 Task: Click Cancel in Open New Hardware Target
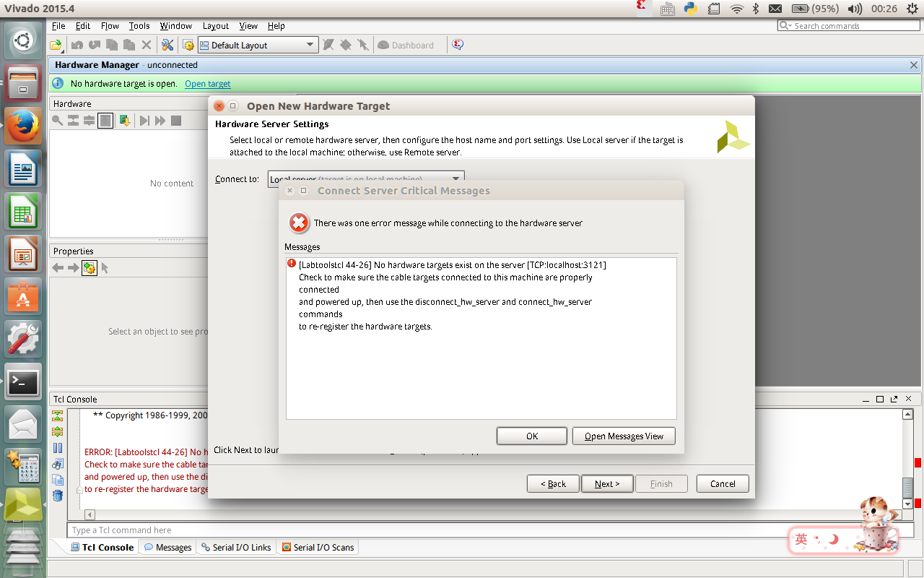723,484
